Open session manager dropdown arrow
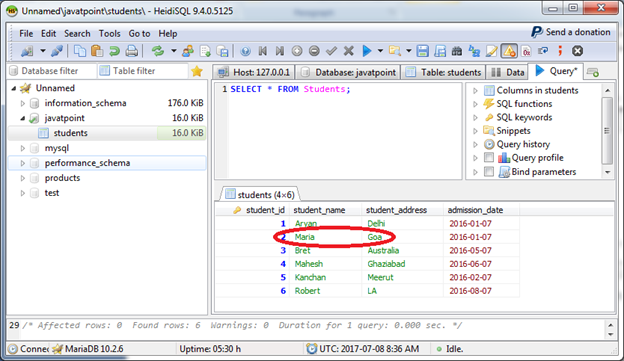The image size is (624, 361). [x=43, y=51]
